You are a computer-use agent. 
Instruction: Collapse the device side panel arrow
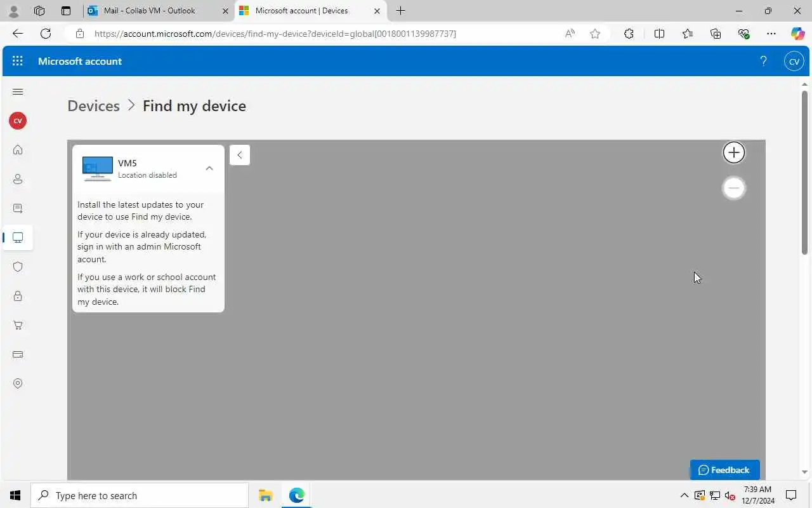point(240,155)
